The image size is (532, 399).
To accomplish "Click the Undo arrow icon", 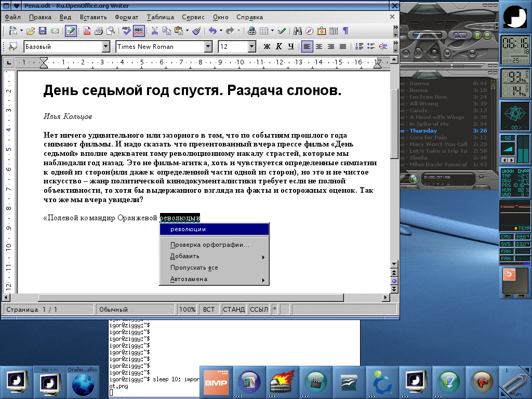I will click(x=211, y=31).
